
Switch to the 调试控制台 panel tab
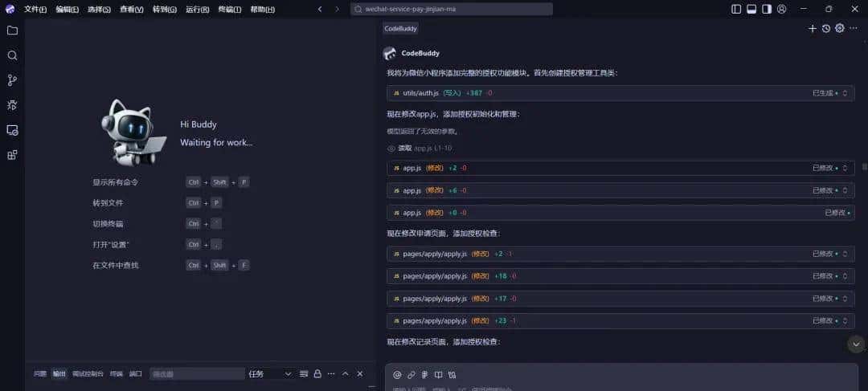88,374
